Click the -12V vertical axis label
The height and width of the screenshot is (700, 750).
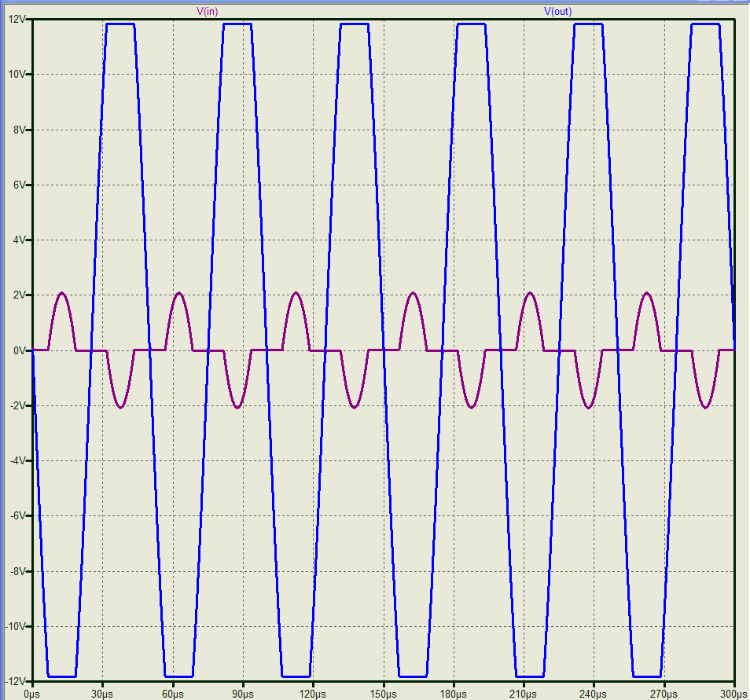(x=16, y=681)
